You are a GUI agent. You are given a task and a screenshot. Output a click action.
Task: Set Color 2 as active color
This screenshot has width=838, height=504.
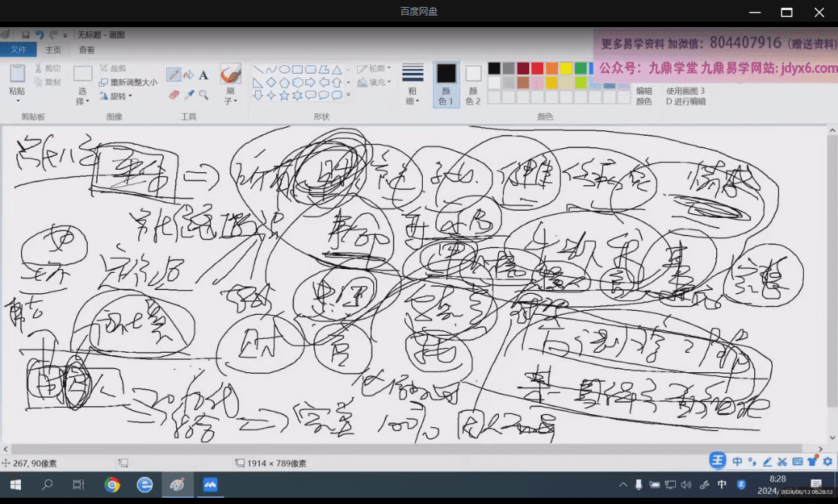coord(473,84)
